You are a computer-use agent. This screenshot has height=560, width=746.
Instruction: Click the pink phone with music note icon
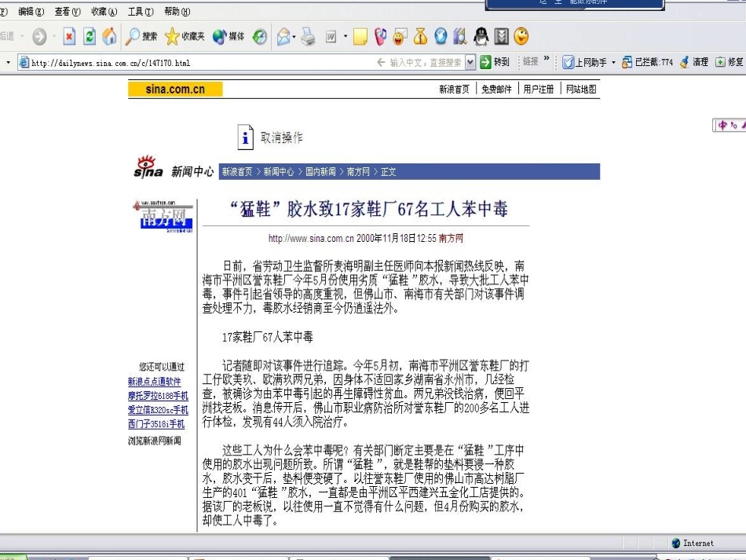pos(381,37)
